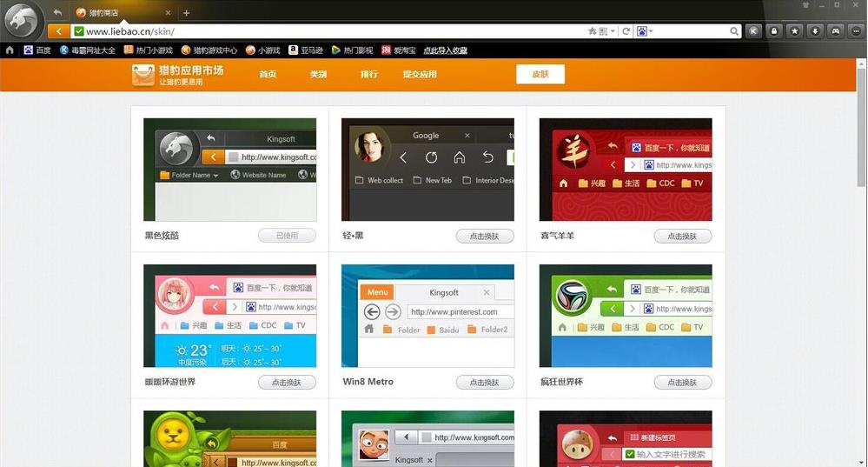The height and width of the screenshot is (467, 868).
Task: Click 点击换肤 for the 暖暖环游世界 skin
Action: [287, 383]
